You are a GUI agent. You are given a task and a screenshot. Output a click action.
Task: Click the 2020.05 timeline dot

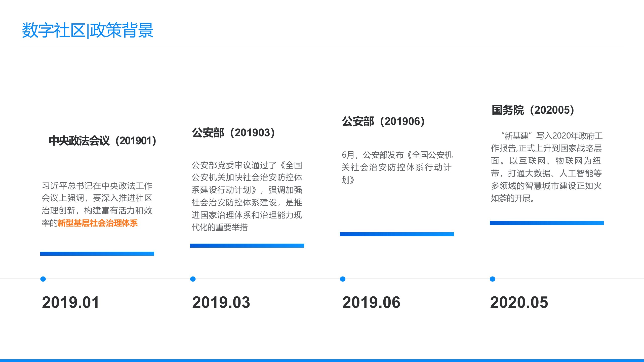click(493, 279)
